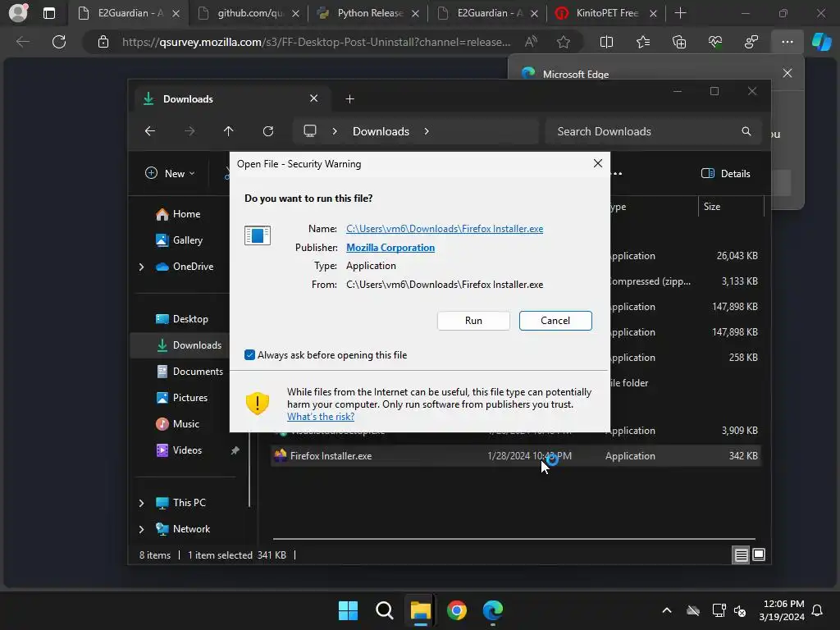
Task: Select the Firefox Installer.exe file row
Action: click(516, 456)
